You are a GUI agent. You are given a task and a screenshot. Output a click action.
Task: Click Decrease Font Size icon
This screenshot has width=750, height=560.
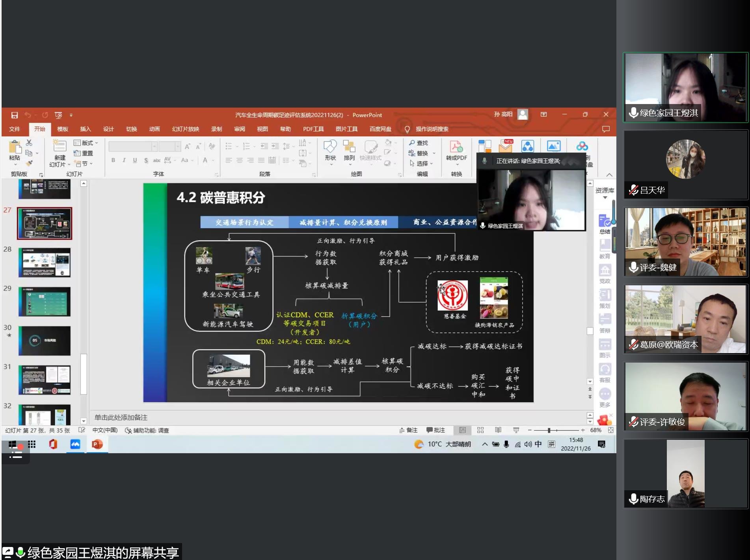(x=199, y=147)
